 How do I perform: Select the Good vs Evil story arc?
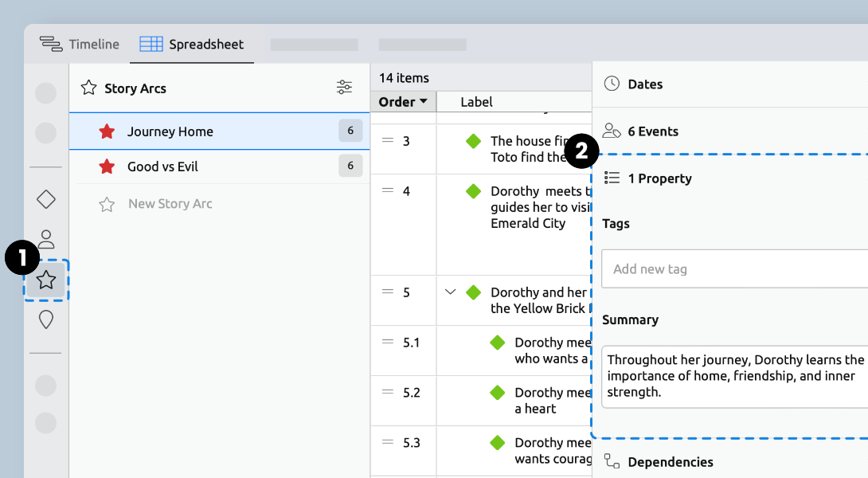(219, 167)
